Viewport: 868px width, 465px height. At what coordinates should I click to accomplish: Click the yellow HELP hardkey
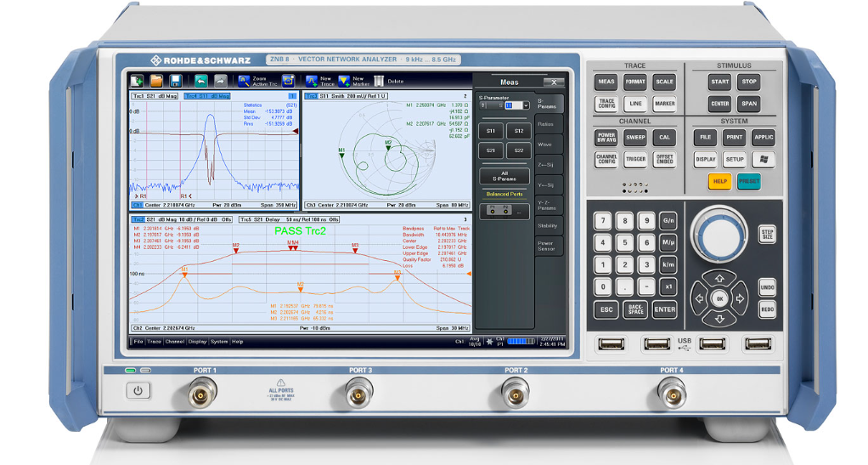pyautogui.click(x=719, y=181)
